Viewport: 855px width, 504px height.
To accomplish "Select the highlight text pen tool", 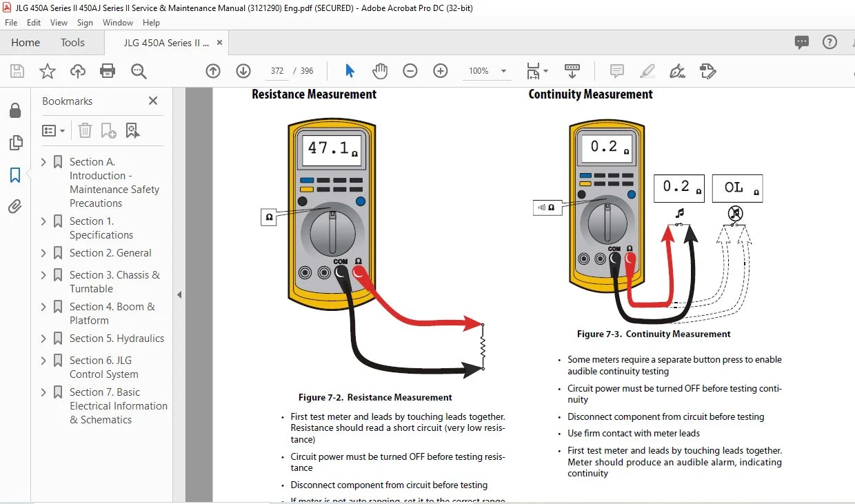I will pos(647,71).
